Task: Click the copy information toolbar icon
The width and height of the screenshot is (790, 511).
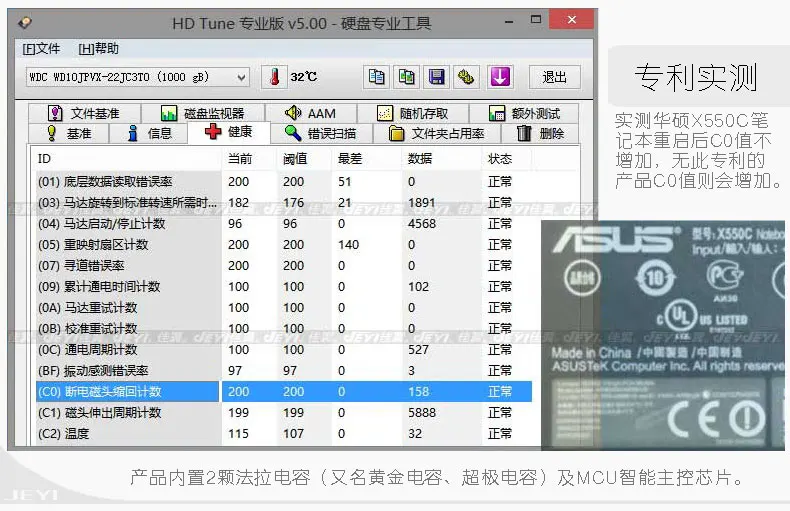Action: 376,77
